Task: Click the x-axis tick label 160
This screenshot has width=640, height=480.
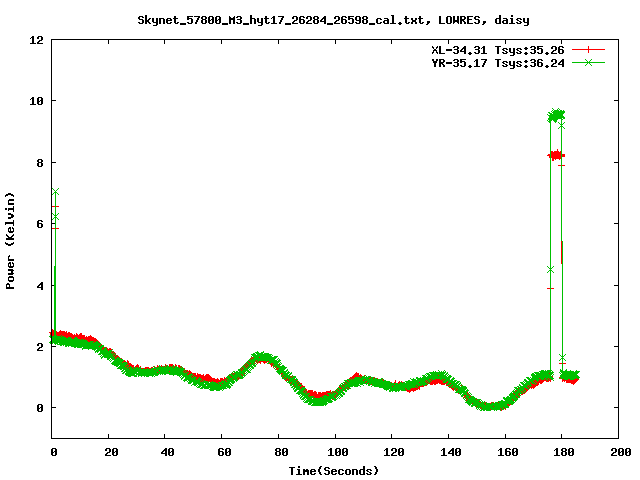Action: tap(508, 452)
